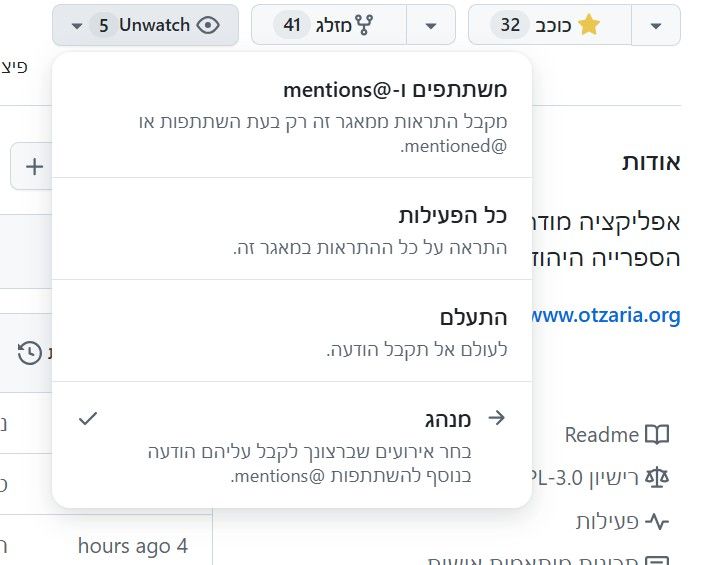Click the yellow star icon
The width and height of the screenshot is (715, 565).
(589, 25)
